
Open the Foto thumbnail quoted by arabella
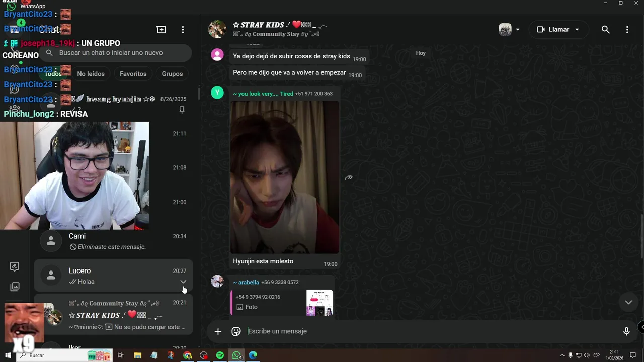[319, 303]
